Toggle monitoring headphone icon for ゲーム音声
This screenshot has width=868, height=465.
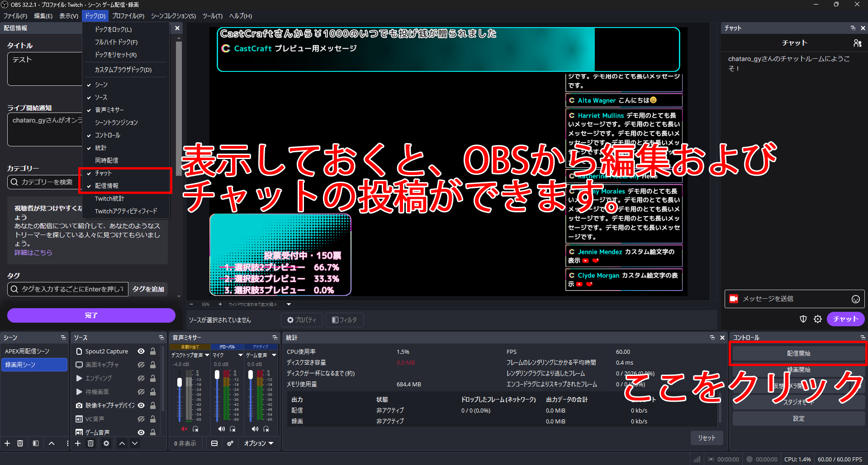pos(266,429)
